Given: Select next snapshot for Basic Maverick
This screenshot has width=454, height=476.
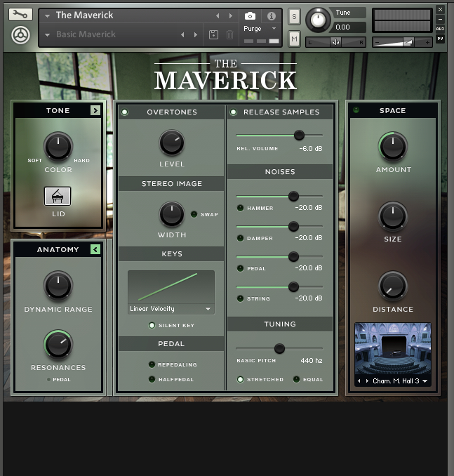Looking at the screenshot, I should 196,35.
